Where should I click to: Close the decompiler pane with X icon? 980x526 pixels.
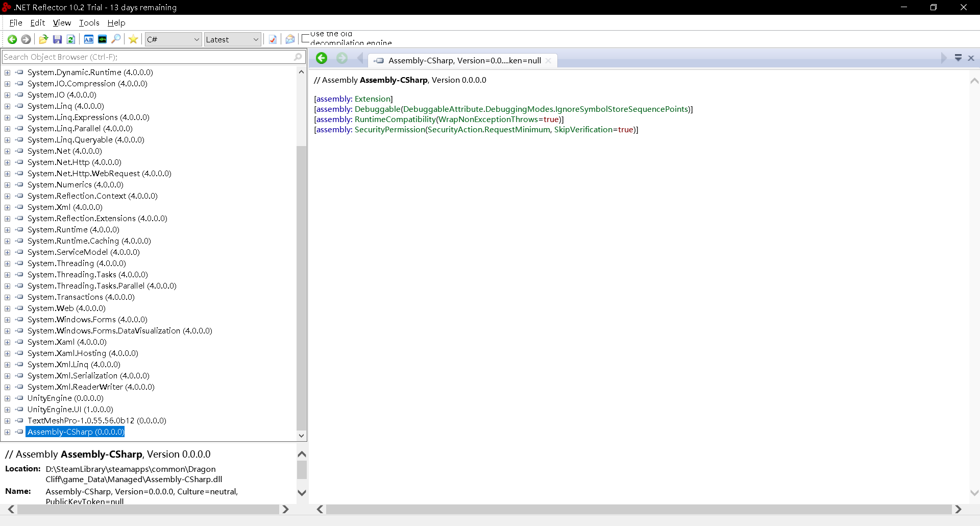(x=971, y=58)
